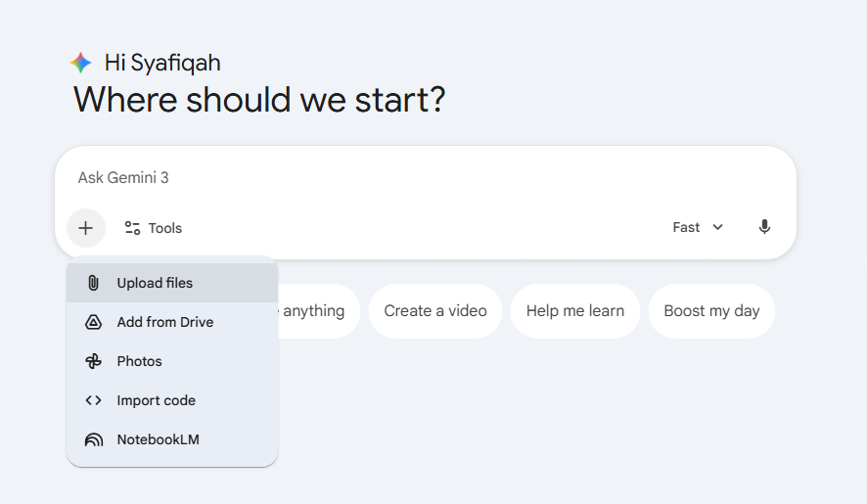Click the Tools sliders icon

(132, 228)
